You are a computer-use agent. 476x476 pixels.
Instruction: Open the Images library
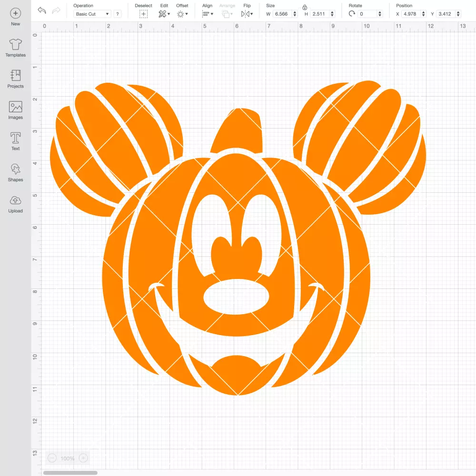16,110
